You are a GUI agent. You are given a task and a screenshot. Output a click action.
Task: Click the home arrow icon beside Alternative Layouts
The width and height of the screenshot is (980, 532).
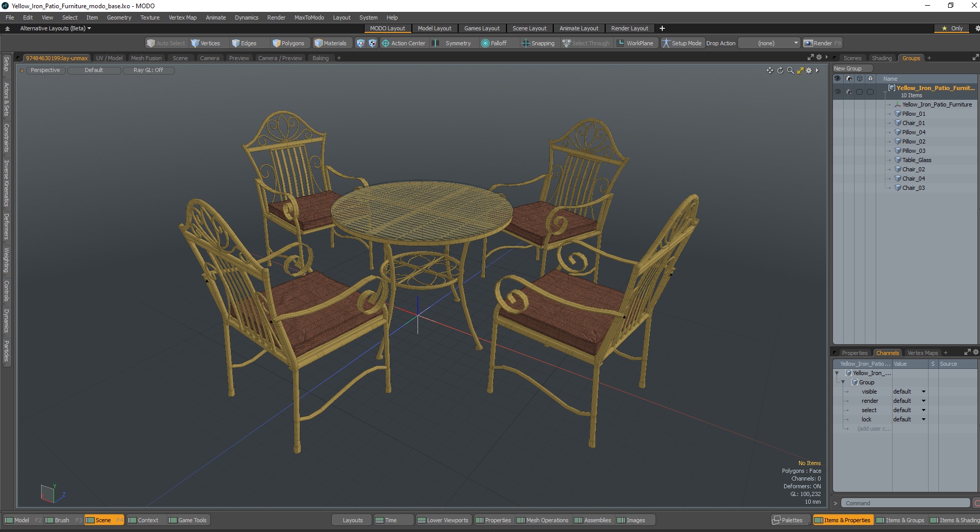8,28
